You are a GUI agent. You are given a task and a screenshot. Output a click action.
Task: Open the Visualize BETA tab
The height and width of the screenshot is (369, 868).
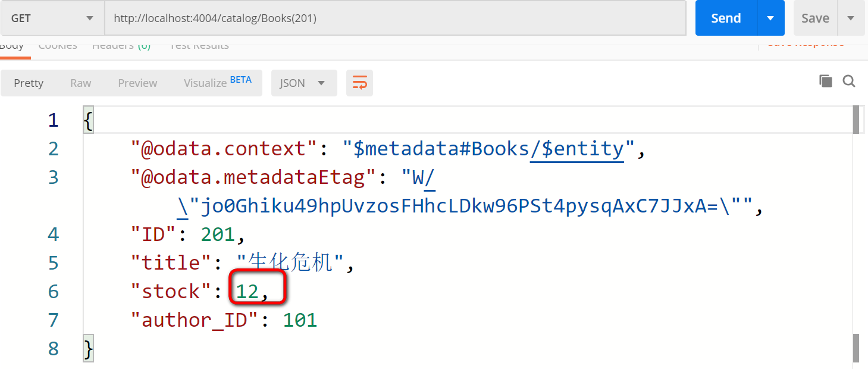(217, 83)
